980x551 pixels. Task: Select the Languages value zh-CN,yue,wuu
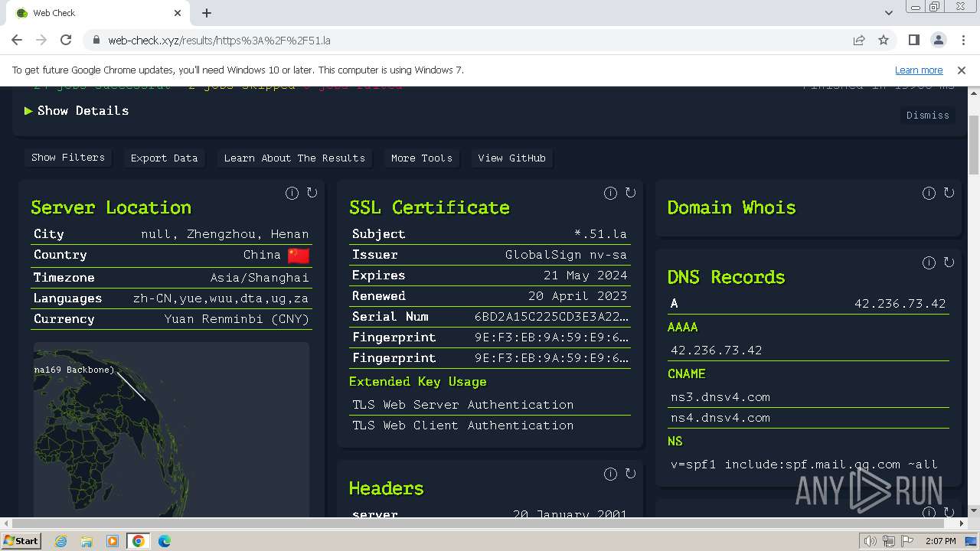[x=220, y=298]
